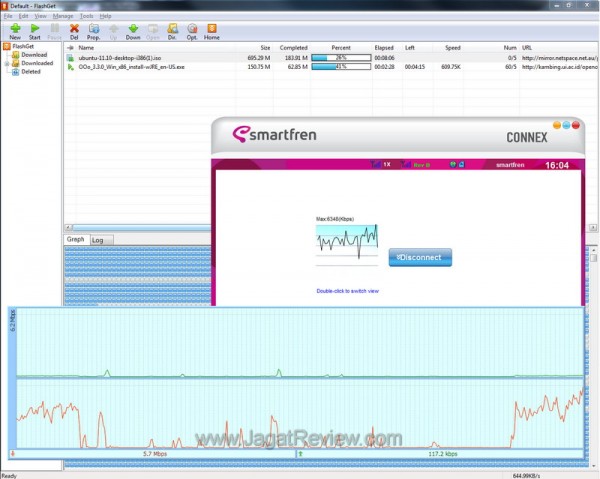Select the Deleted folder in tree
The width and height of the screenshot is (600, 479).
tap(31, 72)
